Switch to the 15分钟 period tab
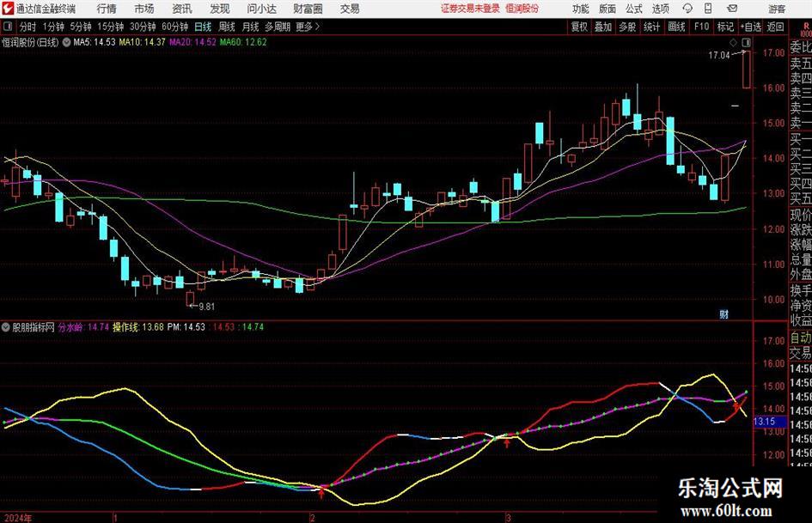 point(110,27)
